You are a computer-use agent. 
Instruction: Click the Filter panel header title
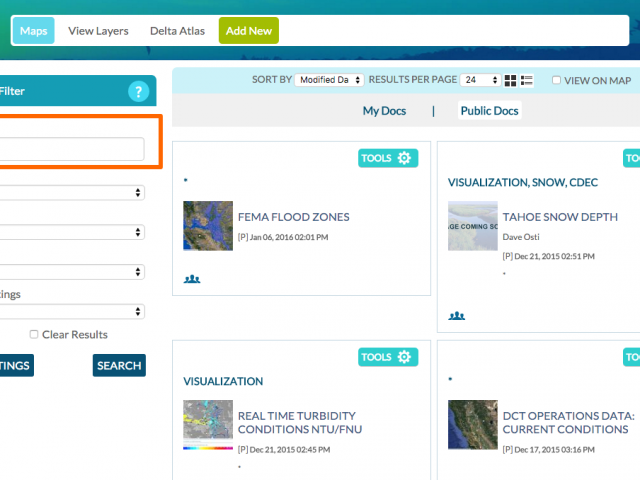tap(12, 91)
